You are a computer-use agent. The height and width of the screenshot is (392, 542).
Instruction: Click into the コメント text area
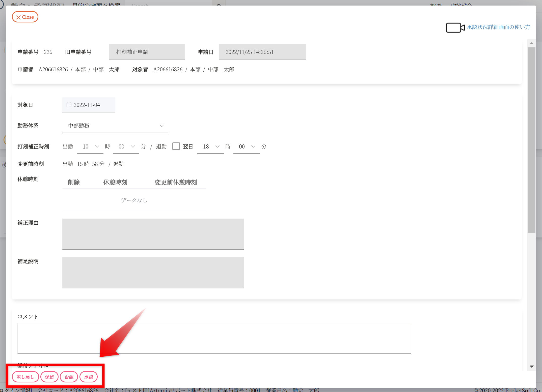point(214,338)
